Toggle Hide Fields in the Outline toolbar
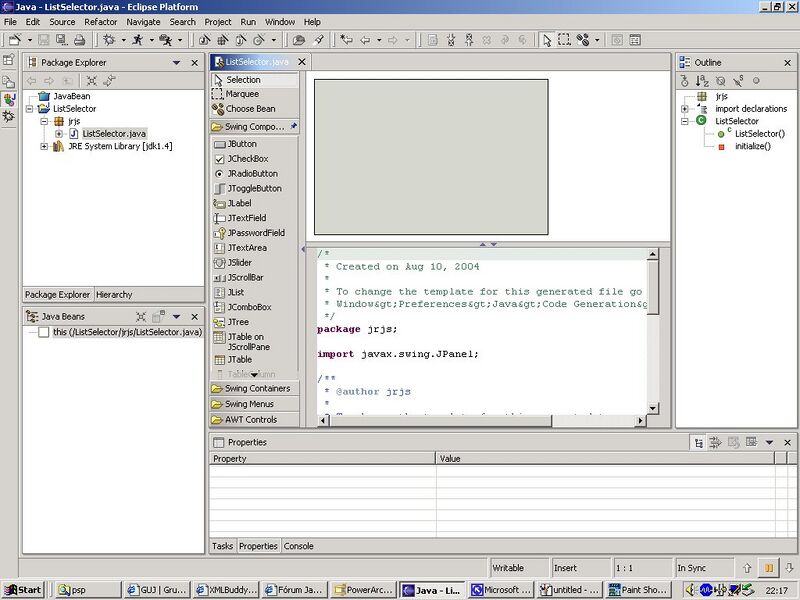Screen dimensions: 800x600 [722, 83]
